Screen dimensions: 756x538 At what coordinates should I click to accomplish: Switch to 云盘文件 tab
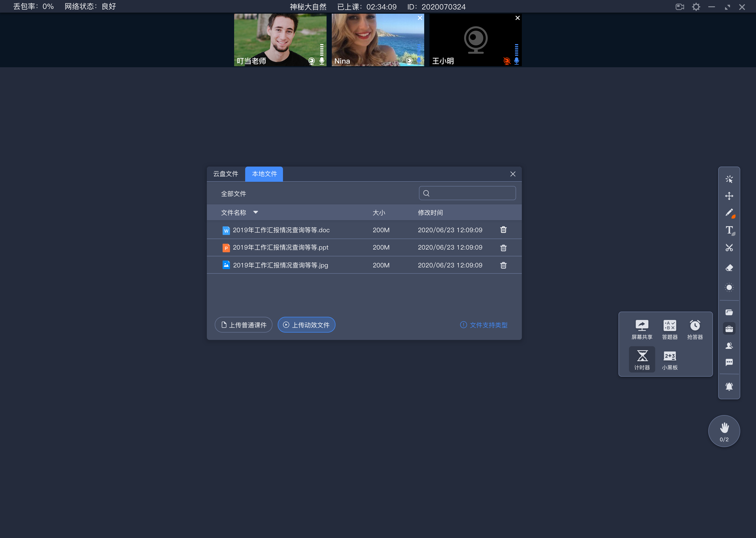226,174
